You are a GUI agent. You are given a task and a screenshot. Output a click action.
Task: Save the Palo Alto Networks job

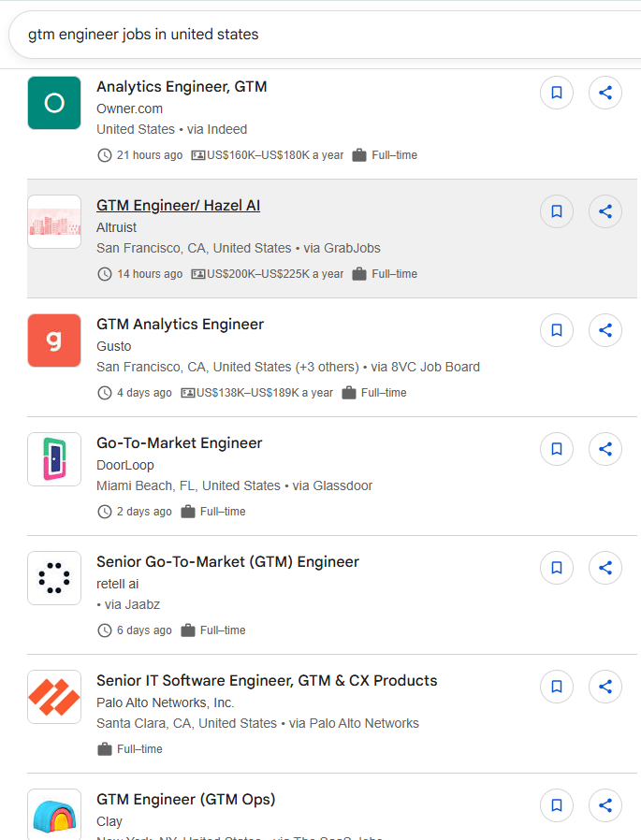[x=557, y=687]
